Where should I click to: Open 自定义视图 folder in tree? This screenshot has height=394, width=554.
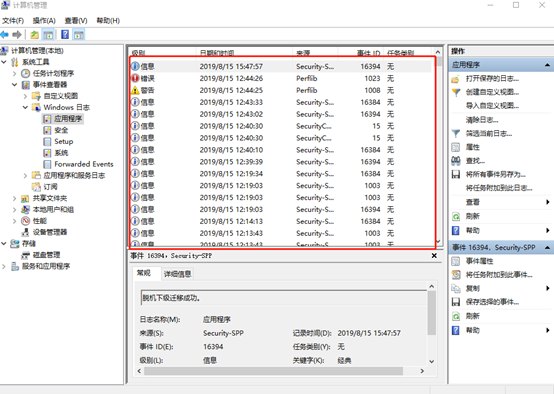click(60, 96)
